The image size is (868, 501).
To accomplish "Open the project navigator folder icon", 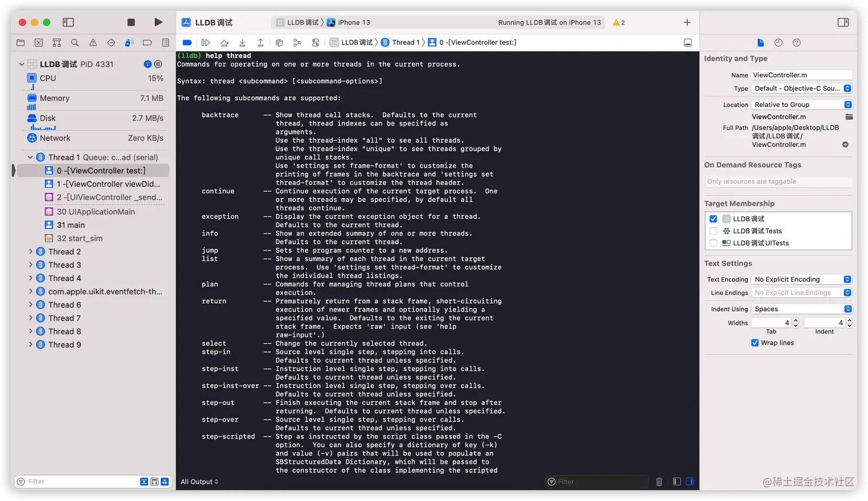I will click(x=21, y=42).
